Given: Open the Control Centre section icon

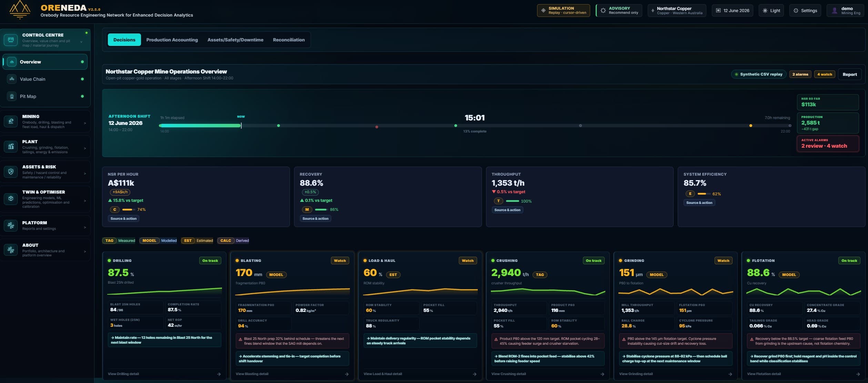Looking at the screenshot, I should tap(11, 40).
